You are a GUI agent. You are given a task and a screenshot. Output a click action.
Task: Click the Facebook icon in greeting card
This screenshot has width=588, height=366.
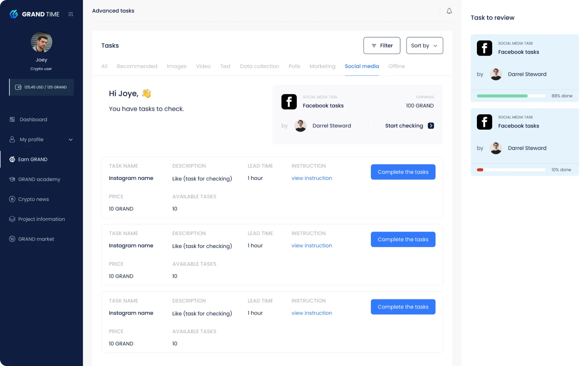tap(289, 102)
